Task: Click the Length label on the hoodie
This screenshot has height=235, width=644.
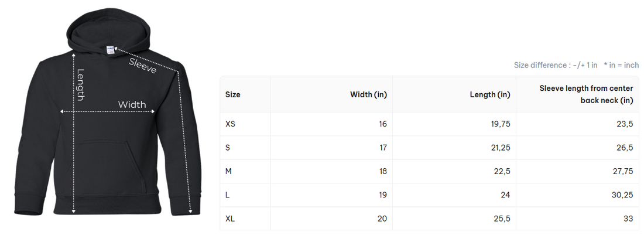Action: pos(81,84)
